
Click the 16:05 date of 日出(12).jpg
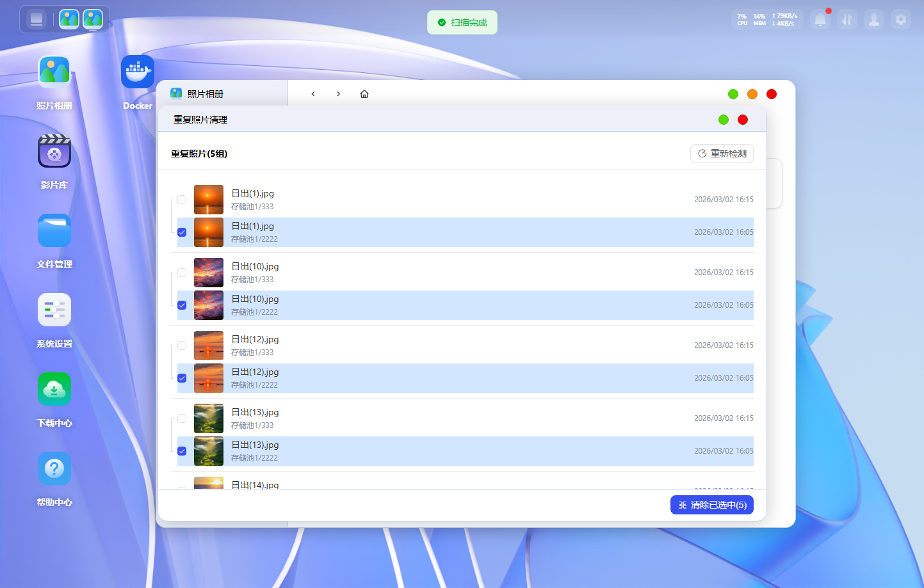pyautogui.click(x=724, y=378)
